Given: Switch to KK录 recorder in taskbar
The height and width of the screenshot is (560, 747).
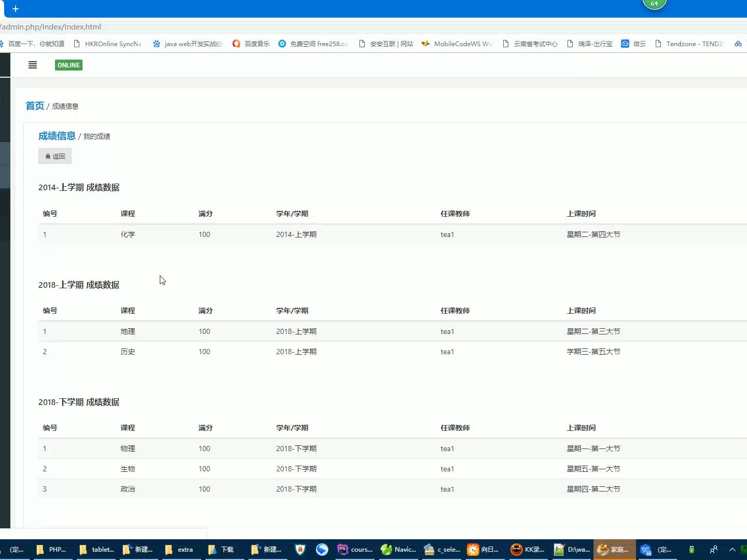Looking at the screenshot, I should coord(528,550).
